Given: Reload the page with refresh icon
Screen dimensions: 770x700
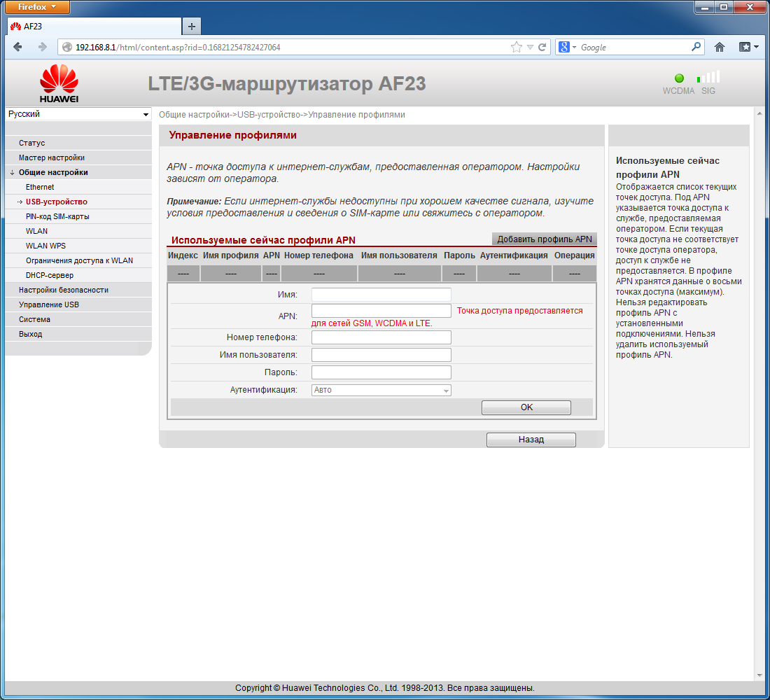Looking at the screenshot, I should coord(542,47).
